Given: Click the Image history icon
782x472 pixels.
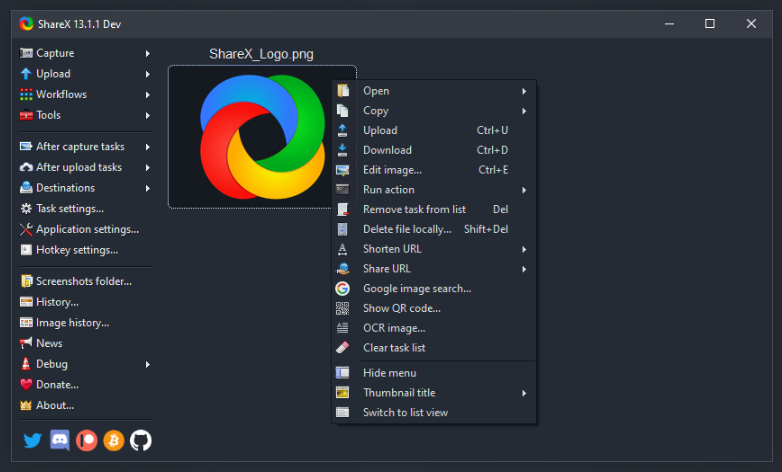Looking at the screenshot, I should (26, 323).
